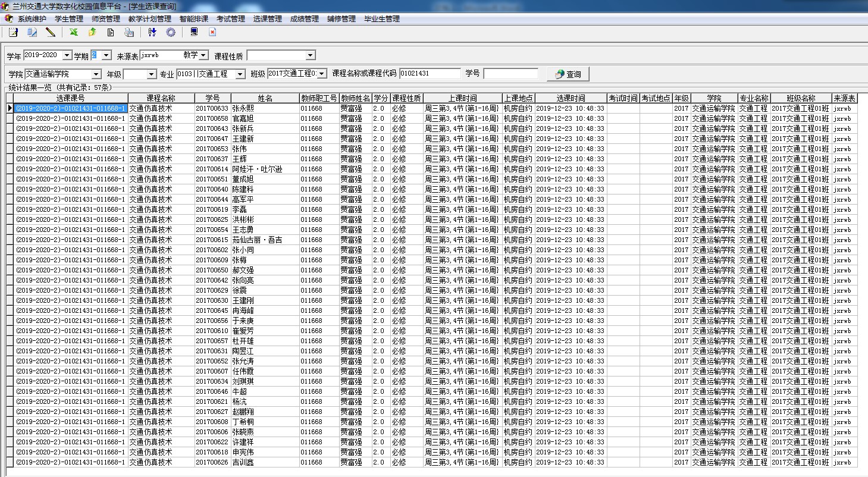Click the 查询 search button

tap(568, 74)
